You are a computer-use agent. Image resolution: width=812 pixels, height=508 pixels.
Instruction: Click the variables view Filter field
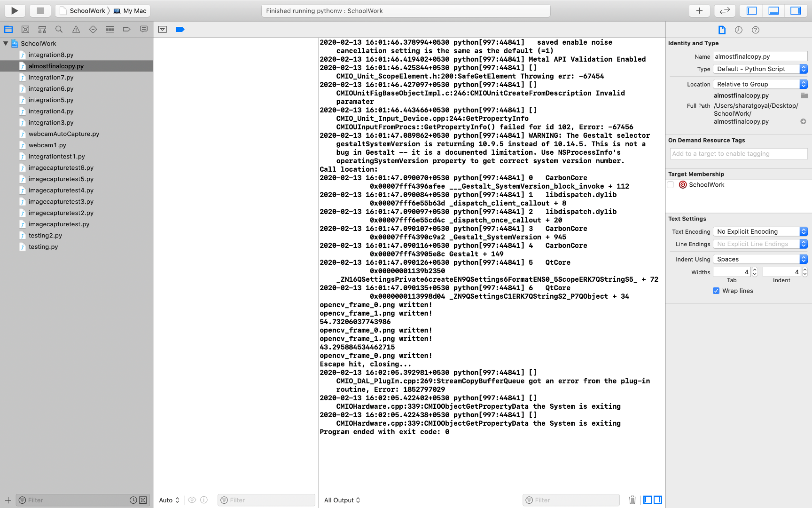tap(266, 500)
